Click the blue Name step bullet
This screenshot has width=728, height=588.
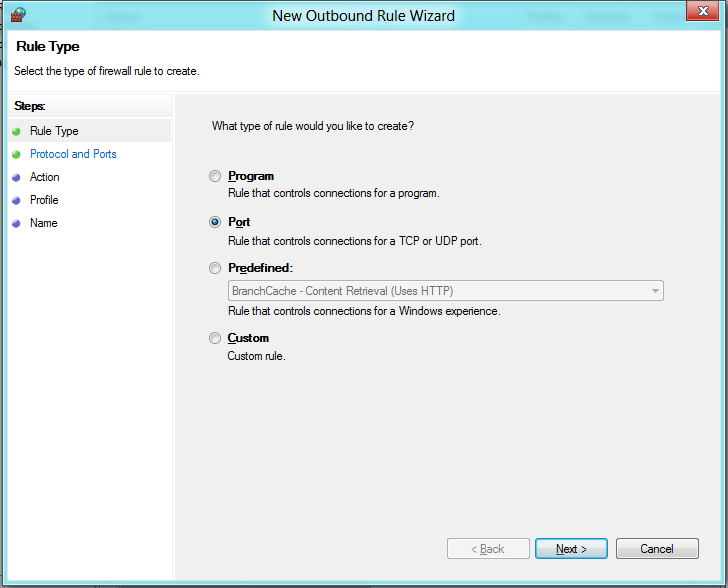tap(16, 223)
